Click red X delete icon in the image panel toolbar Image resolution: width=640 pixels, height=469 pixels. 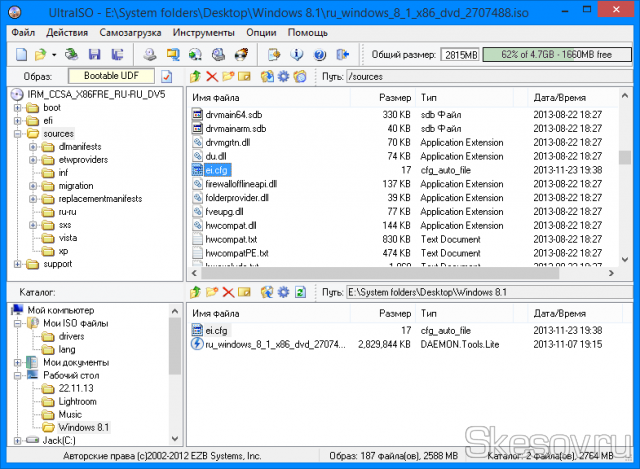pos(212,76)
